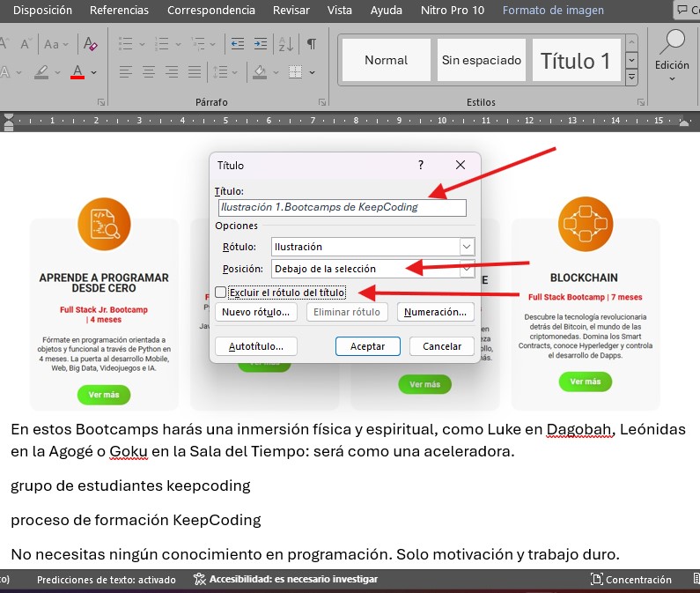Screen dimensions: 700x593
Task: Align text to the left
Action: [125, 71]
